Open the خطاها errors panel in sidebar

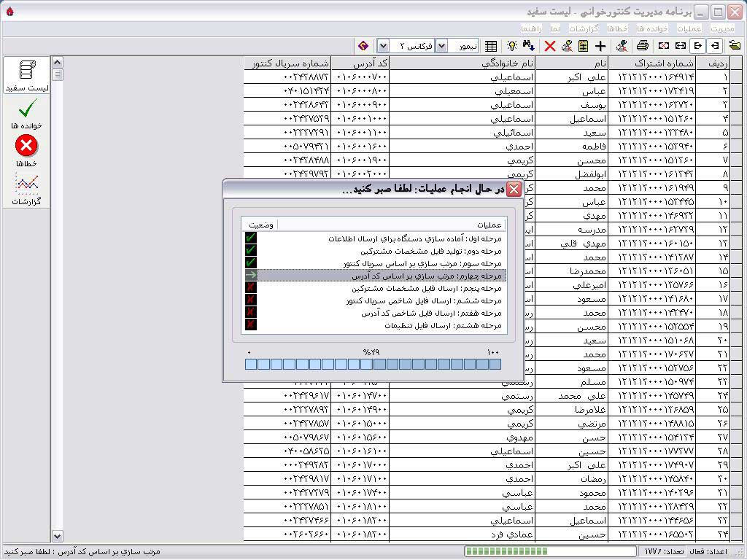pos(26,152)
